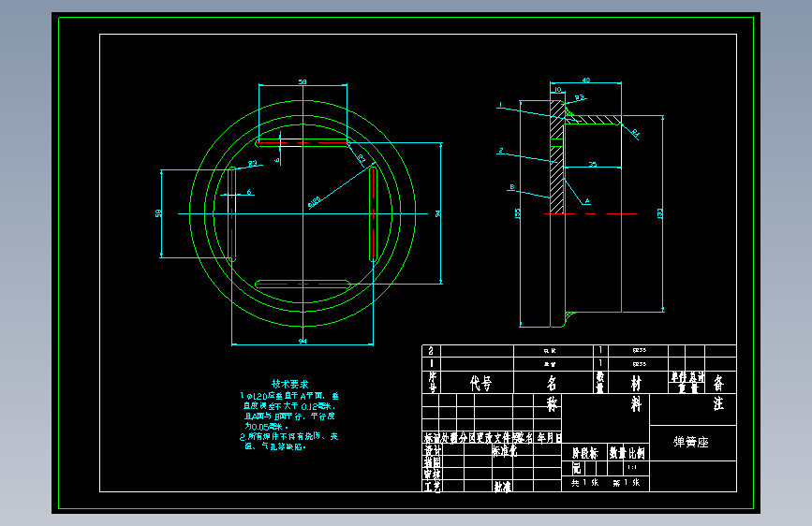
Task: Click the diagonal diameter dimension text in circular view
Action: (314, 202)
